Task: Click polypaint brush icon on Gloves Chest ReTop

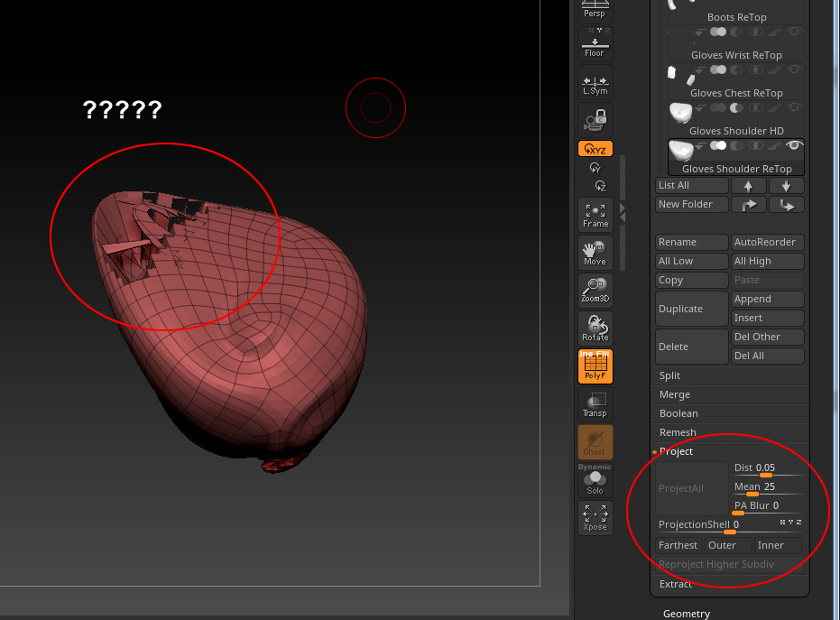Action: (775, 69)
